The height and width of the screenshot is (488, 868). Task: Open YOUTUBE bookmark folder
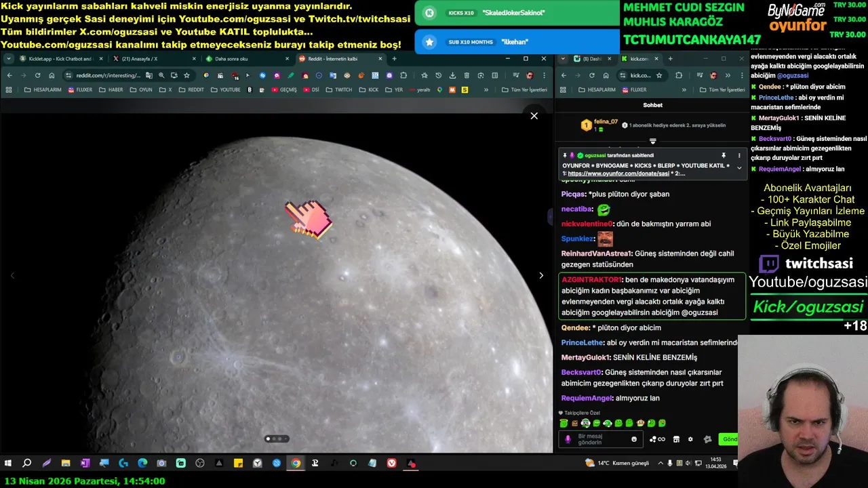tap(225, 89)
